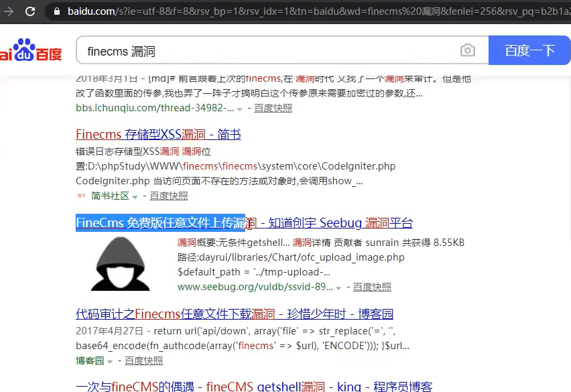The image size is (571, 392).
Task: Open image search with the camera icon
Action: click(x=468, y=50)
